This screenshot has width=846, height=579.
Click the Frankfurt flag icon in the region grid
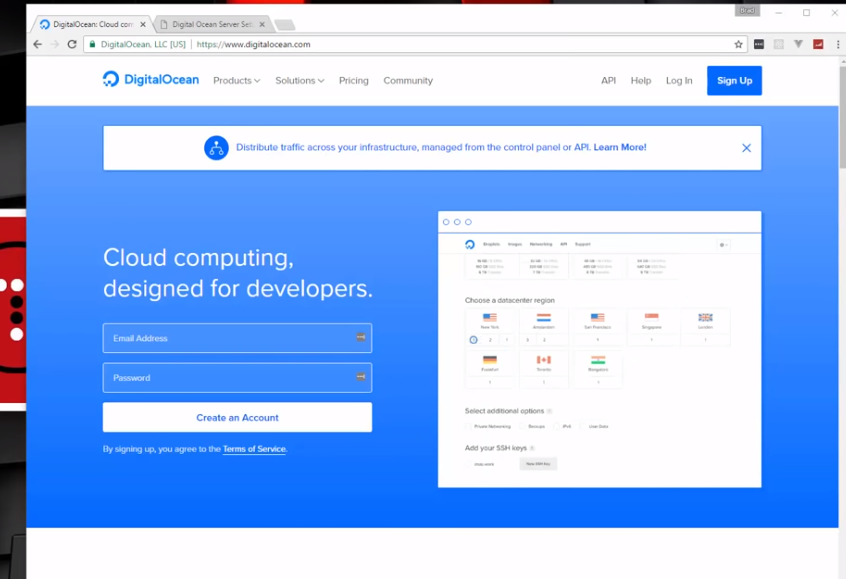coord(489,358)
